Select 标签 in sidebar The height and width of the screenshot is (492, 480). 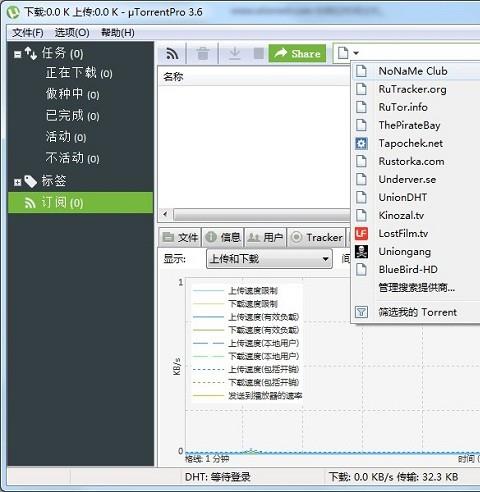(x=54, y=181)
